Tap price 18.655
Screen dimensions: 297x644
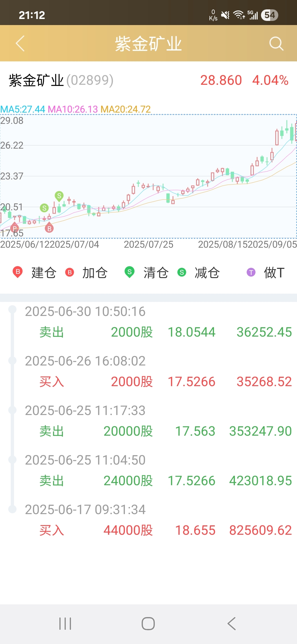[195, 530]
